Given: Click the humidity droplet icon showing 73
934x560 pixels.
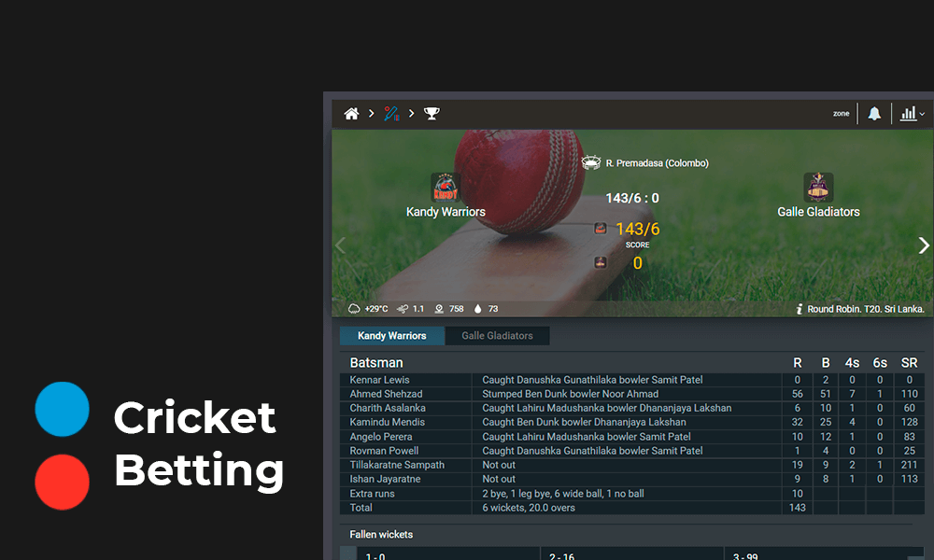Looking at the screenshot, I should [x=477, y=309].
